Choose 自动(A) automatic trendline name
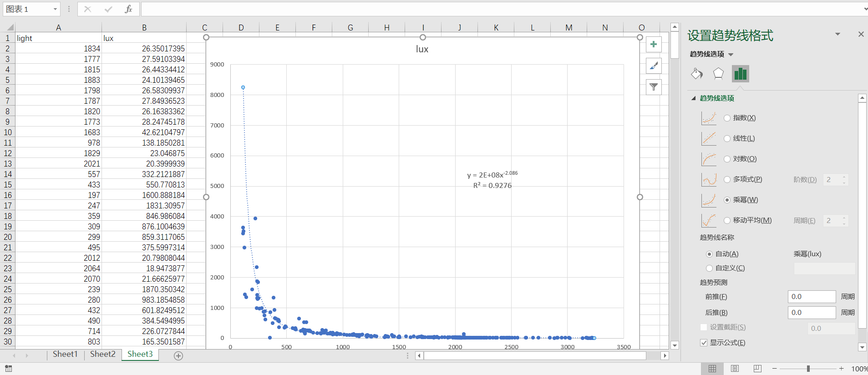Image resolution: width=868 pixels, height=375 pixels. point(709,254)
